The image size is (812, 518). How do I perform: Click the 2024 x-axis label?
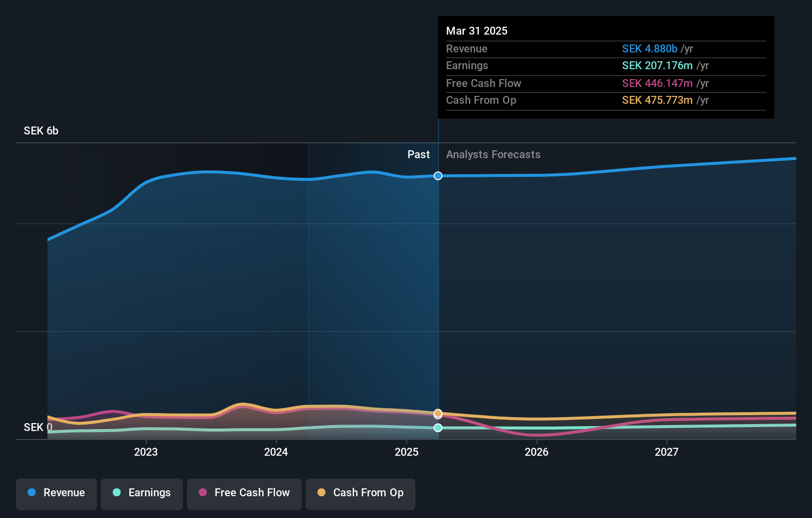276,452
